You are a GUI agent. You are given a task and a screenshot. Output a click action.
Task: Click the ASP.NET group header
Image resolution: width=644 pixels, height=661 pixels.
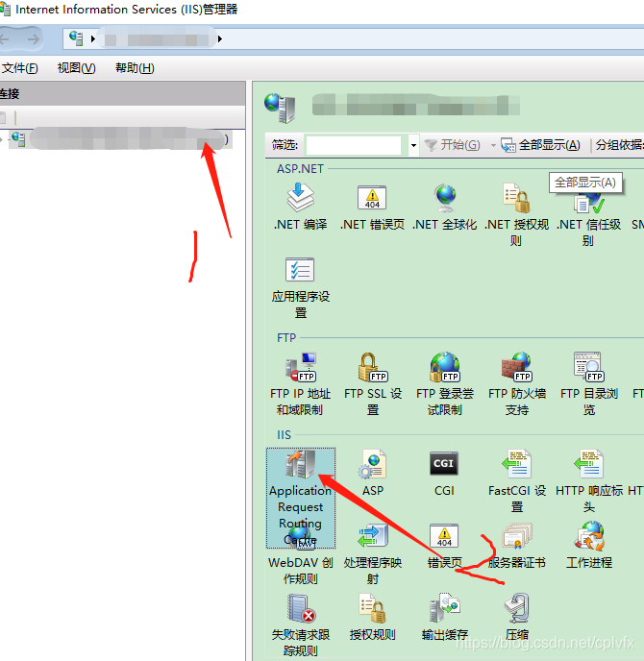click(300, 169)
